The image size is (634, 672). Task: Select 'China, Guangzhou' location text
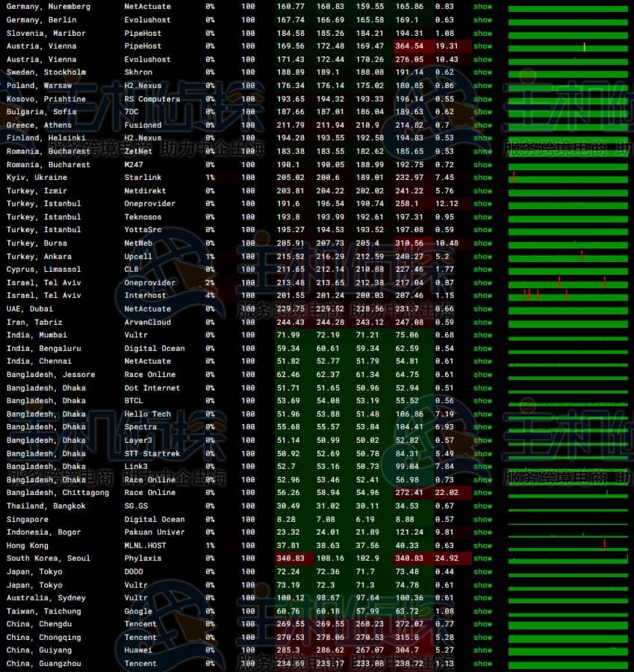43,664
